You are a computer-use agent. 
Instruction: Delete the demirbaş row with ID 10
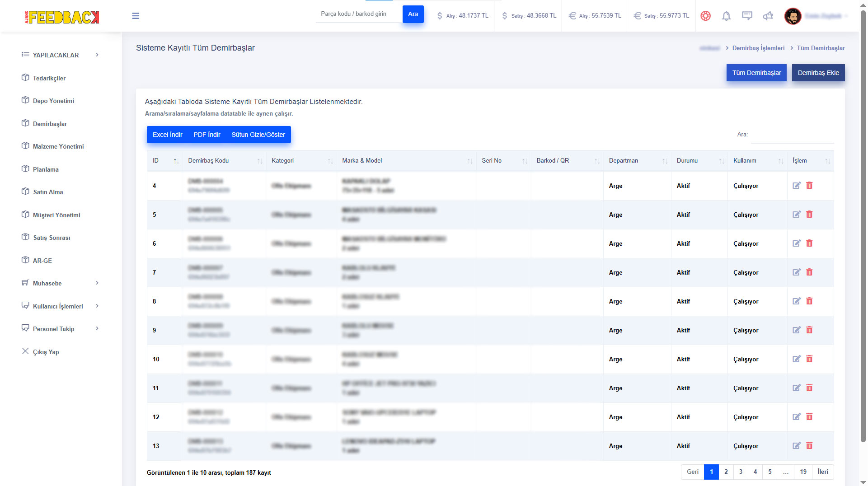click(x=809, y=359)
